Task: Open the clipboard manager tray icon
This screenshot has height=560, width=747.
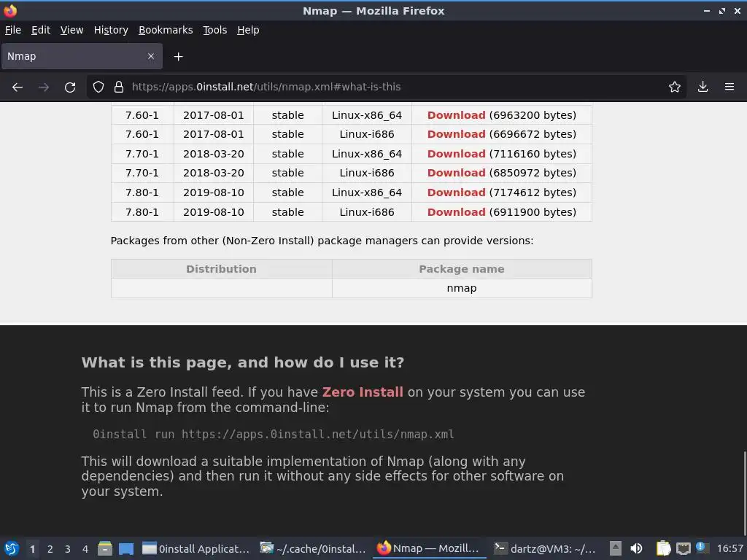Action: [663, 548]
